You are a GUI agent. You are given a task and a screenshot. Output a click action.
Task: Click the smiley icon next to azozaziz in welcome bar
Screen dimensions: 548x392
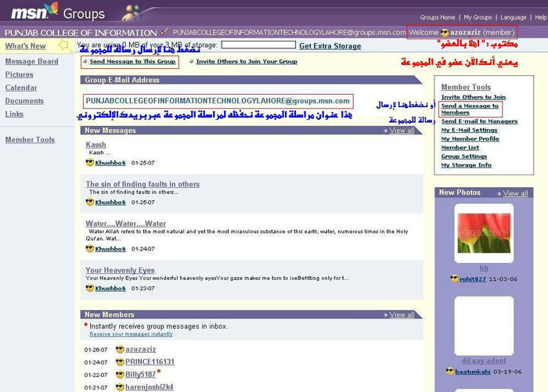click(445, 33)
